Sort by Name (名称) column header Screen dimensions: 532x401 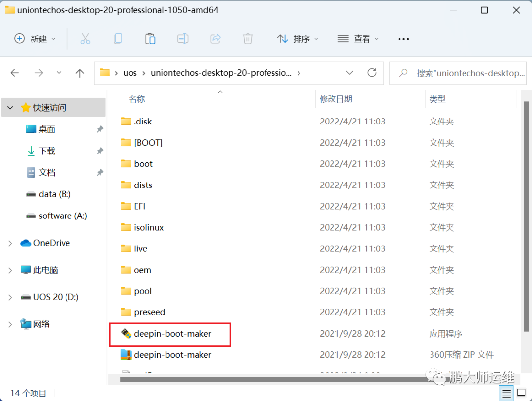click(137, 99)
